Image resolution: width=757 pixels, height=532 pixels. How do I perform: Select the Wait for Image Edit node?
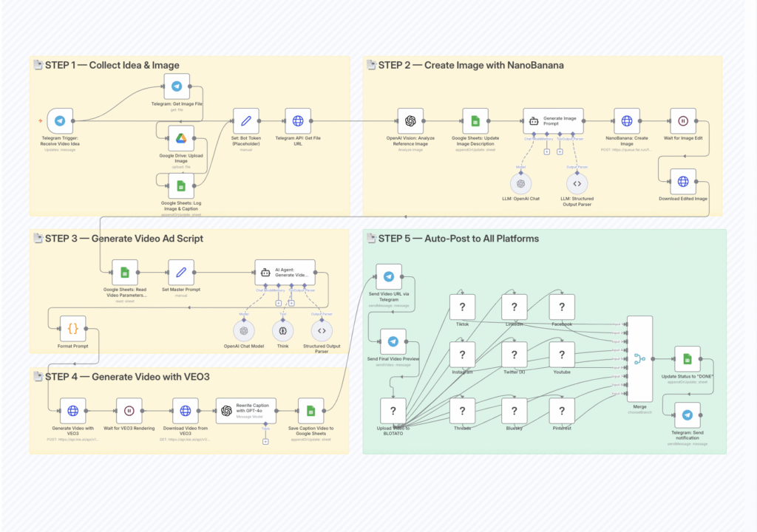click(x=683, y=120)
